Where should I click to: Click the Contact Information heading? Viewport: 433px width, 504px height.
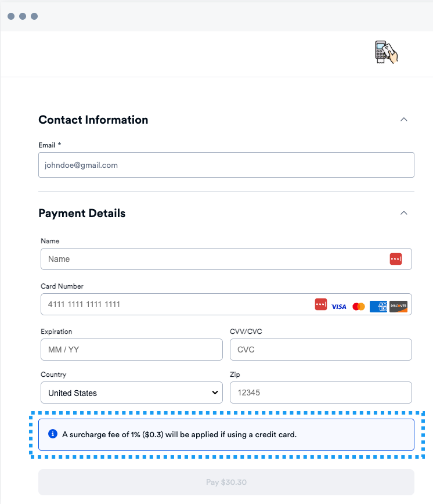pos(93,120)
